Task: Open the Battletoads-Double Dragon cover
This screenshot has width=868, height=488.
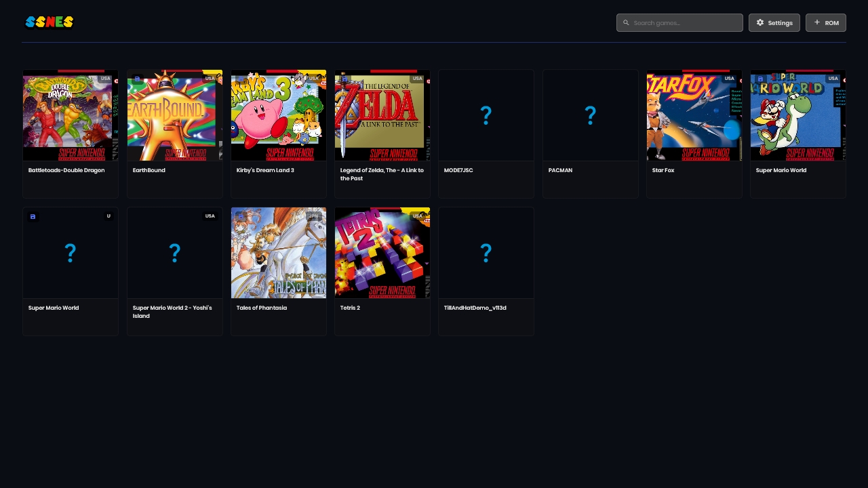Action: click(x=71, y=116)
